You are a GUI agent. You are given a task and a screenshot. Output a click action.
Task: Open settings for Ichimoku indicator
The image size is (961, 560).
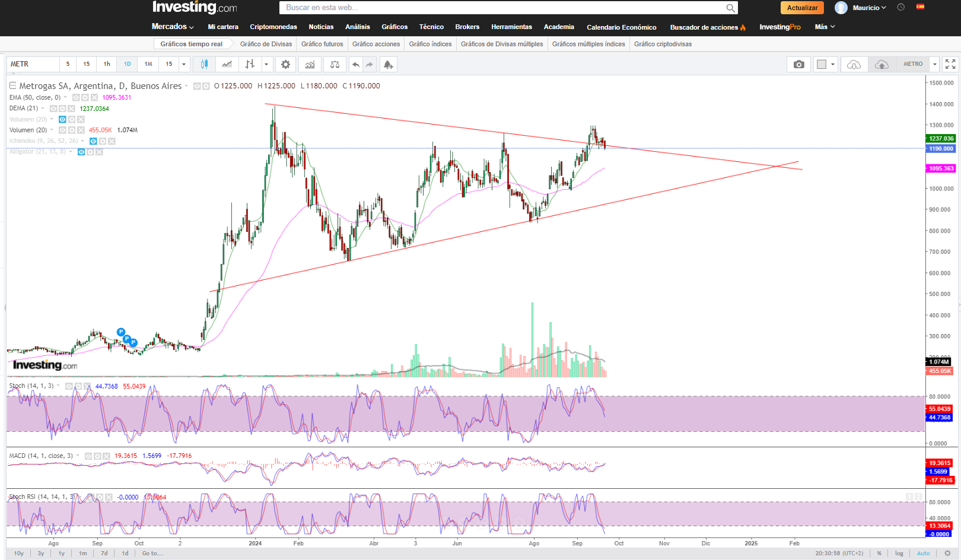103,141
